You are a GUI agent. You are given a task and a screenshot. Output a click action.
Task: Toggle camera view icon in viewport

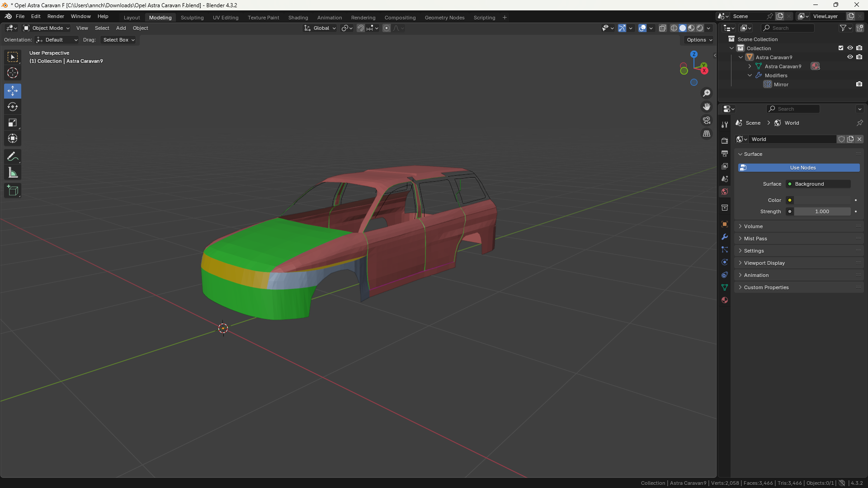coord(706,120)
